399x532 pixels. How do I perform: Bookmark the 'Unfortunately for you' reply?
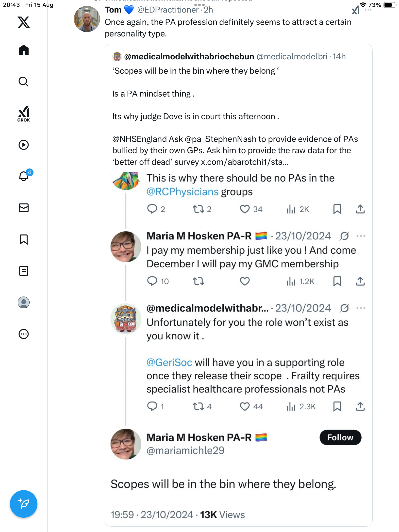(x=337, y=406)
